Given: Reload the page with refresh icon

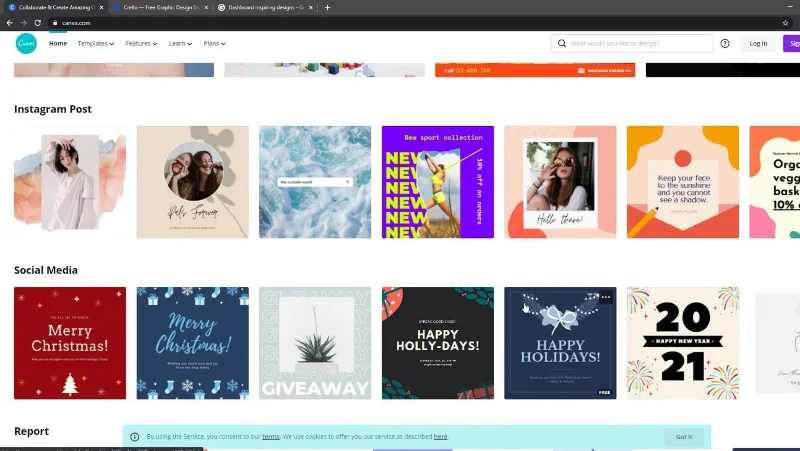Looking at the screenshot, I should coord(37,23).
